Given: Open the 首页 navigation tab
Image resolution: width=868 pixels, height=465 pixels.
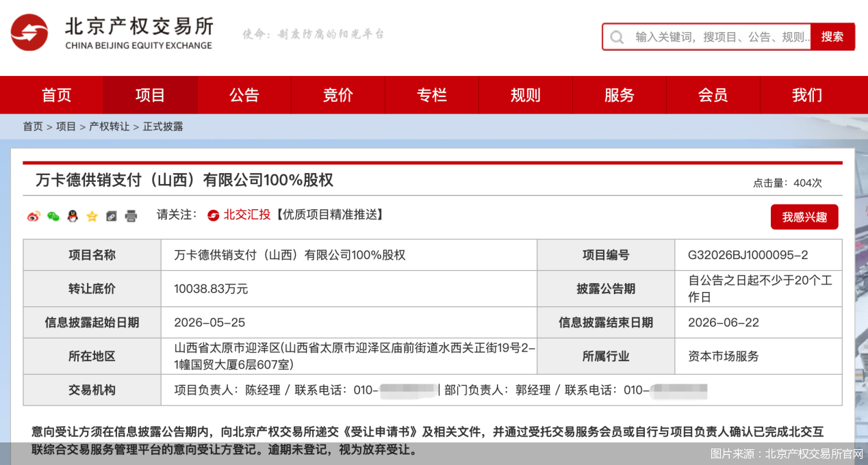Looking at the screenshot, I should tap(56, 95).
